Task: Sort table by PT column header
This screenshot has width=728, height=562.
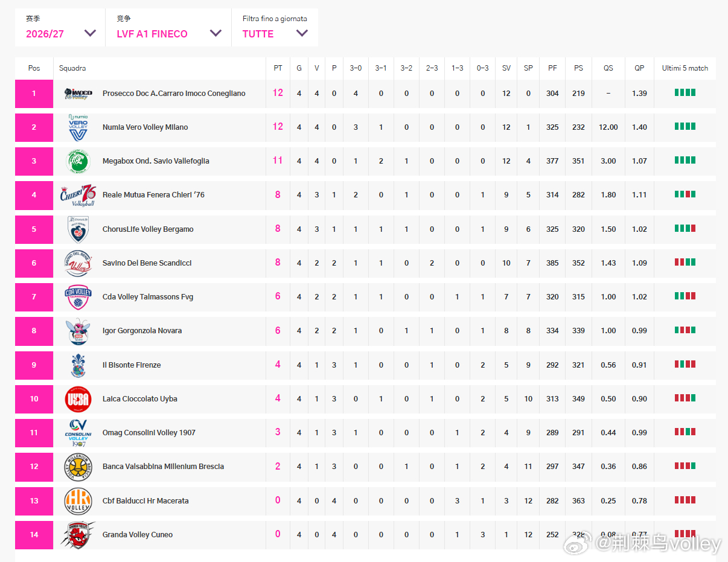Action: pyautogui.click(x=278, y=68)
